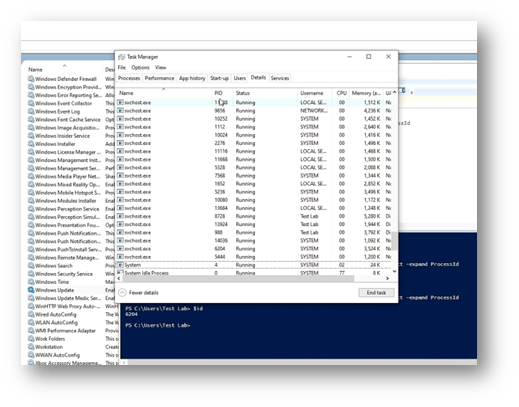The height and width of the screenshot is (407, 519).
Task: Click the Task Manager title bar icon
Action: [x=122, y=57]
